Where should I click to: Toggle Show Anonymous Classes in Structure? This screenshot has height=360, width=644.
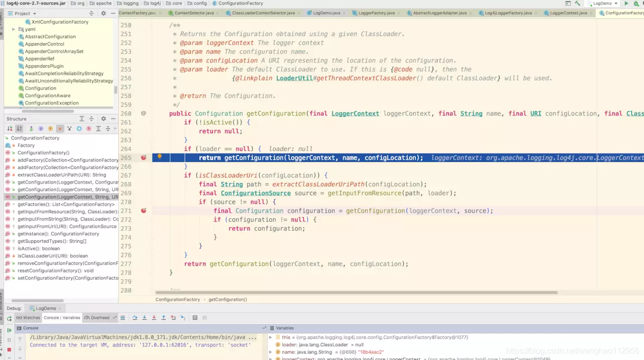pyautogui.click(x=79, y=129)
